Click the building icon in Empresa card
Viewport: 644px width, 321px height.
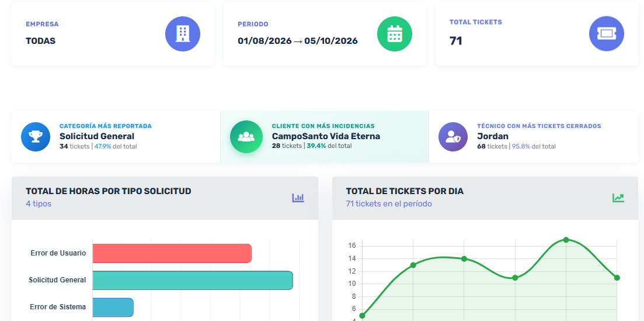[183, 34]
